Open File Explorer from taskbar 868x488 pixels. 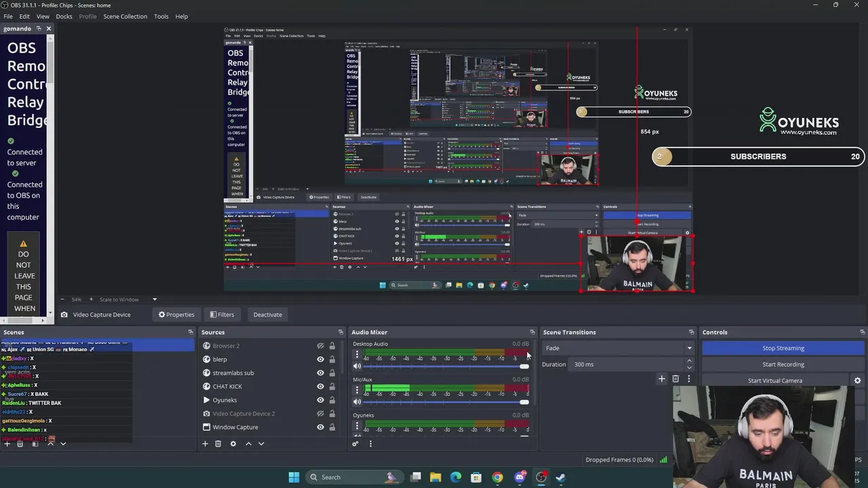pyautogui.click(x=435, y=477)
